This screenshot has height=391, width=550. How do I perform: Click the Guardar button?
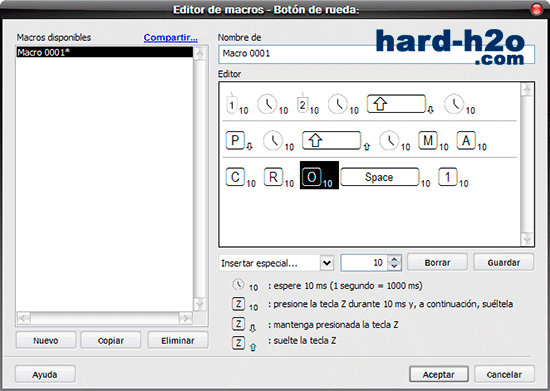(x=504, y=262)
